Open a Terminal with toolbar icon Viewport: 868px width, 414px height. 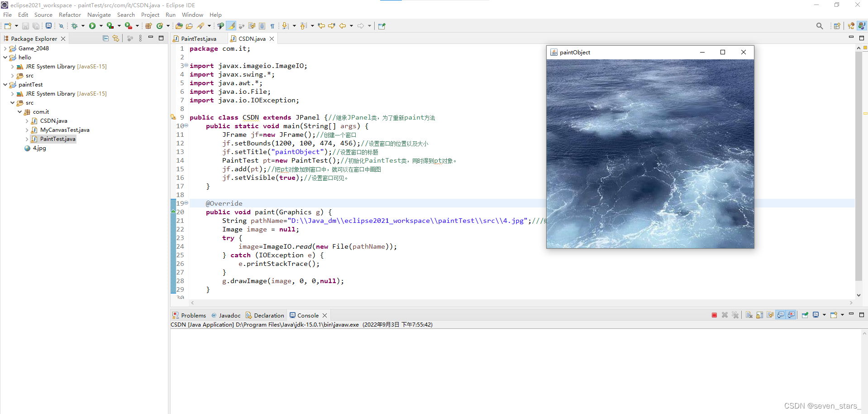pos(48,26)
